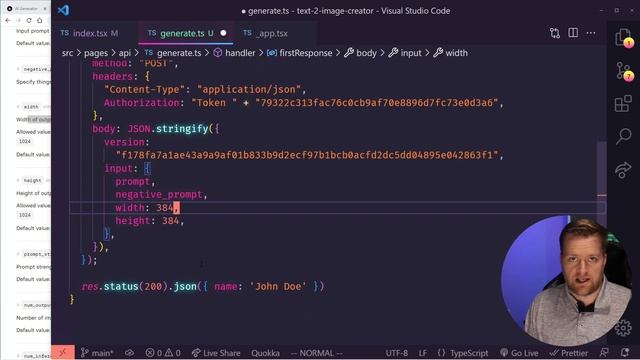Click the LF end-of-line status item
The width and height of the screenshot is (640, 360).
[x=423, y=353]
